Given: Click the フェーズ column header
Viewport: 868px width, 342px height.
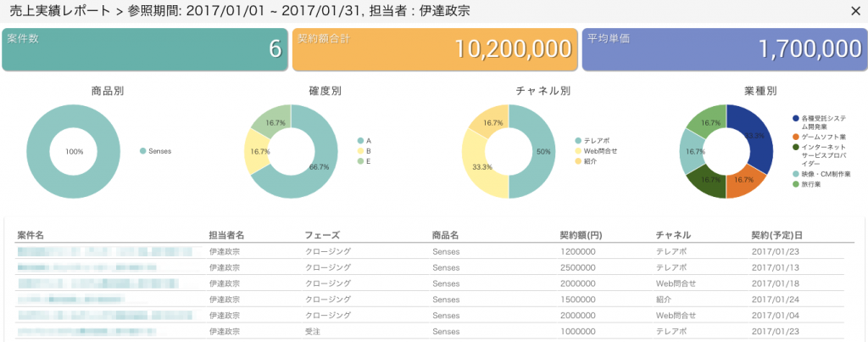Looking at the screenshot, I should point(322,234).
